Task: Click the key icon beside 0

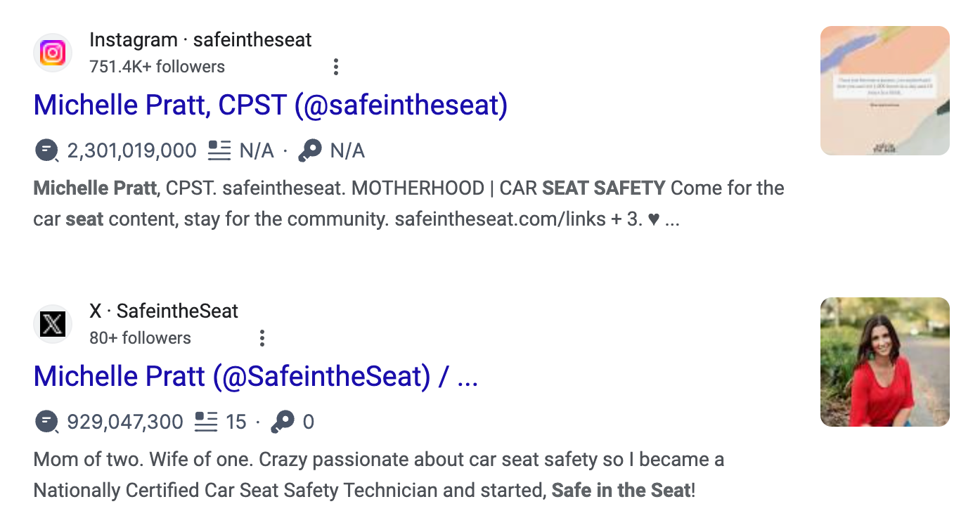Action: [283, 422]
